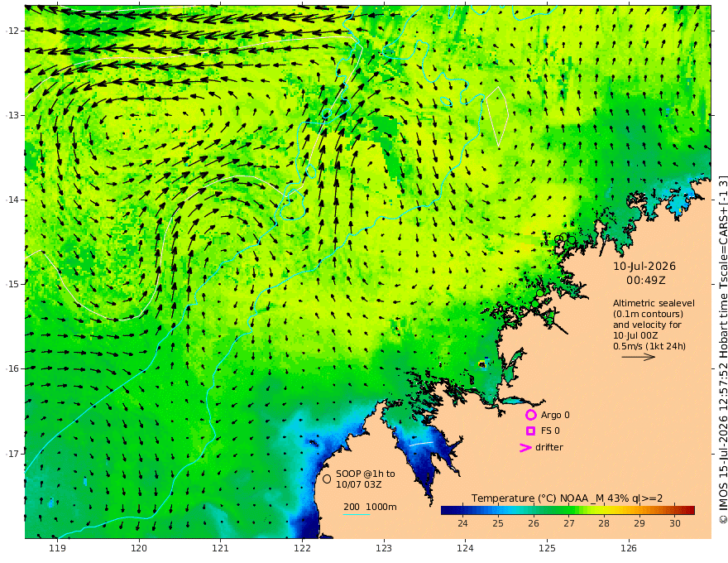Click the 29 tick on the color bar
The height and width of the screenshot is (563, 728).
pos(639,523)
